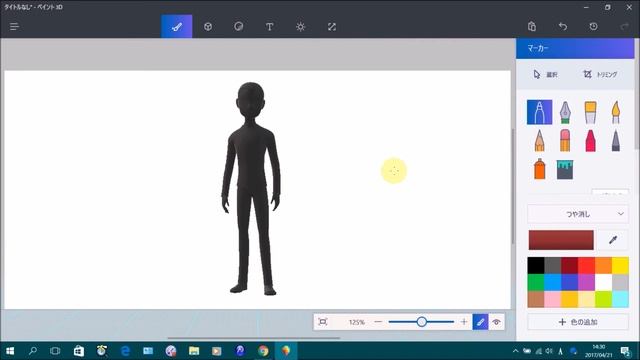Click the Redo arrow
The image size is (640, 360).
click(x=624, y=27)
